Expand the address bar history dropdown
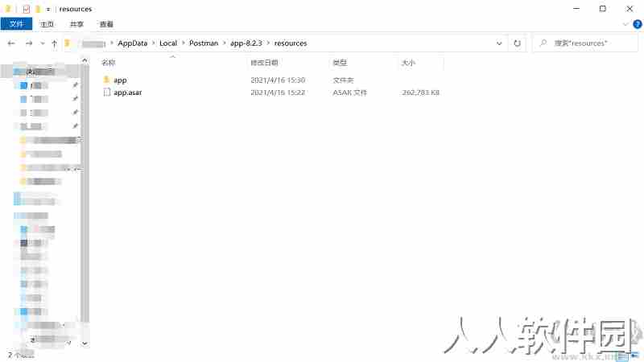The height and width of the screenshot is (362, 644). pyautogui.click(x=499, y=43)
